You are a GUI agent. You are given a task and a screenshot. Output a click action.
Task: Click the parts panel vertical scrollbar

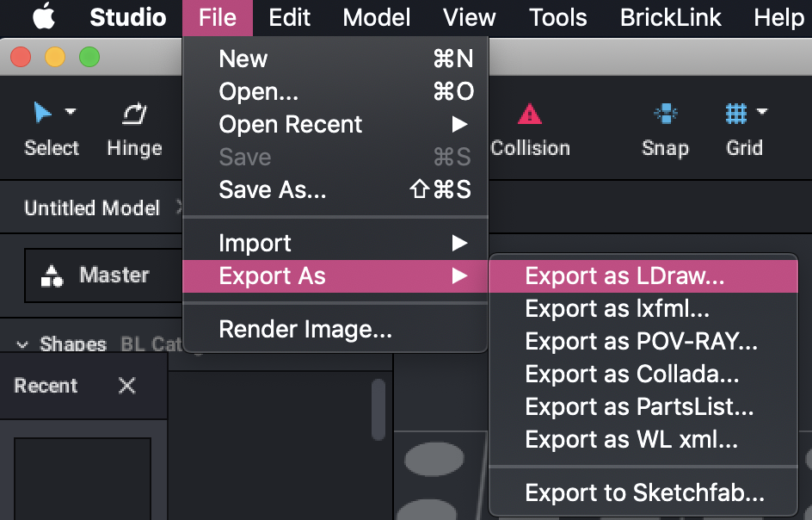coord(378,409)
